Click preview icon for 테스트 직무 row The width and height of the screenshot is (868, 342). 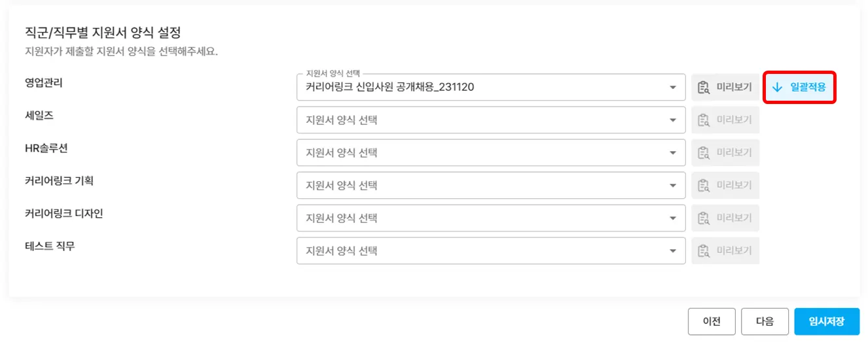pyautogui.click(x=704, y=250)
